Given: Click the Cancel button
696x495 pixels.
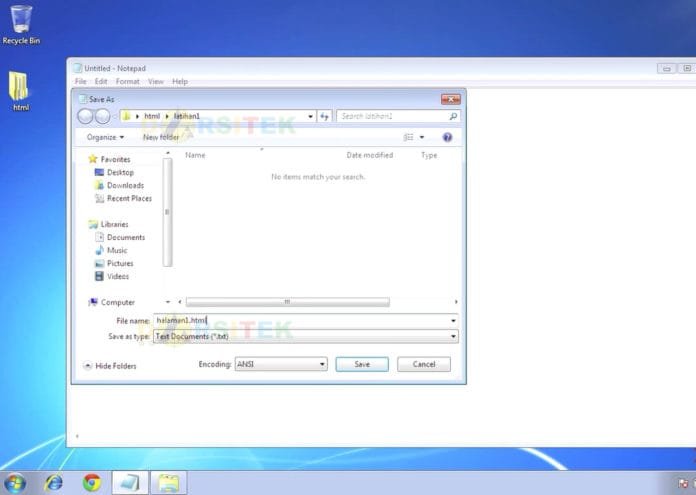Looking at the screenshot, I should 424,364.
